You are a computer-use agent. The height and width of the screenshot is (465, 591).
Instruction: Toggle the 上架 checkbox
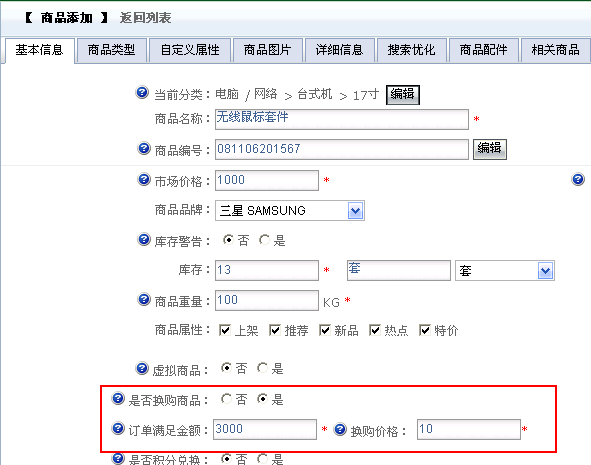[x=225, y=330]
